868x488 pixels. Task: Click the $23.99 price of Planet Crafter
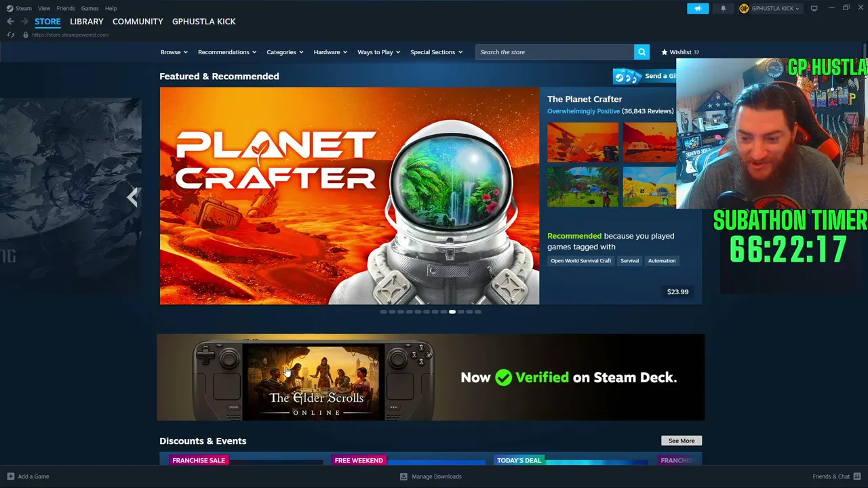point(677,292)
